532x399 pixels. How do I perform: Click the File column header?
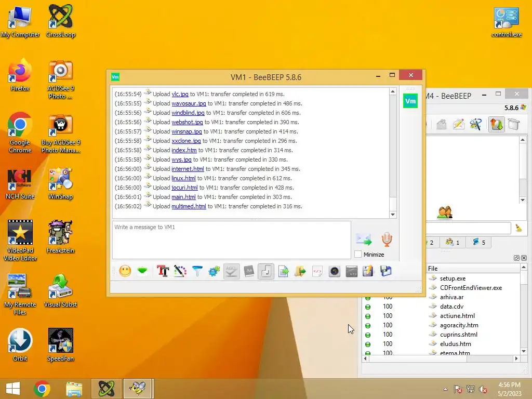pos(473,269)
